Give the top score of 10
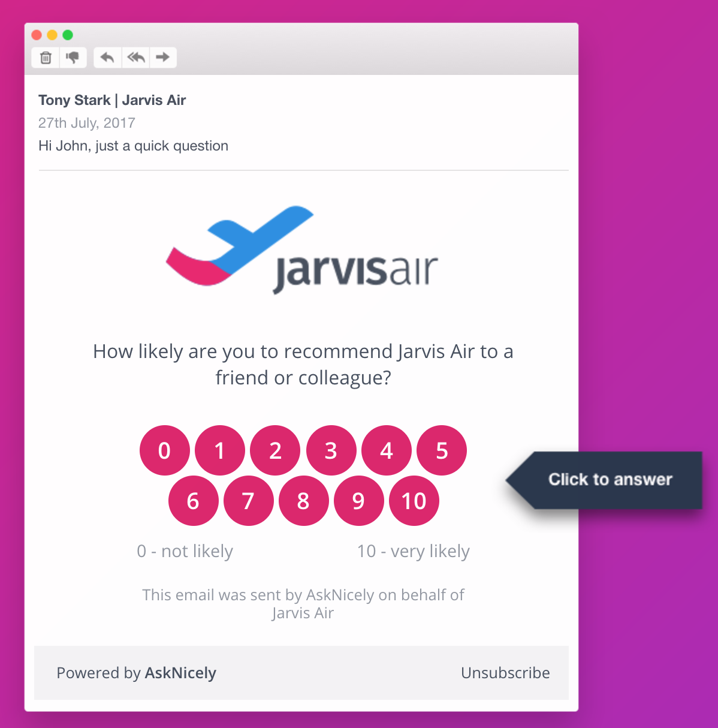The image size is (718, 728). click(x=414, y=501)
